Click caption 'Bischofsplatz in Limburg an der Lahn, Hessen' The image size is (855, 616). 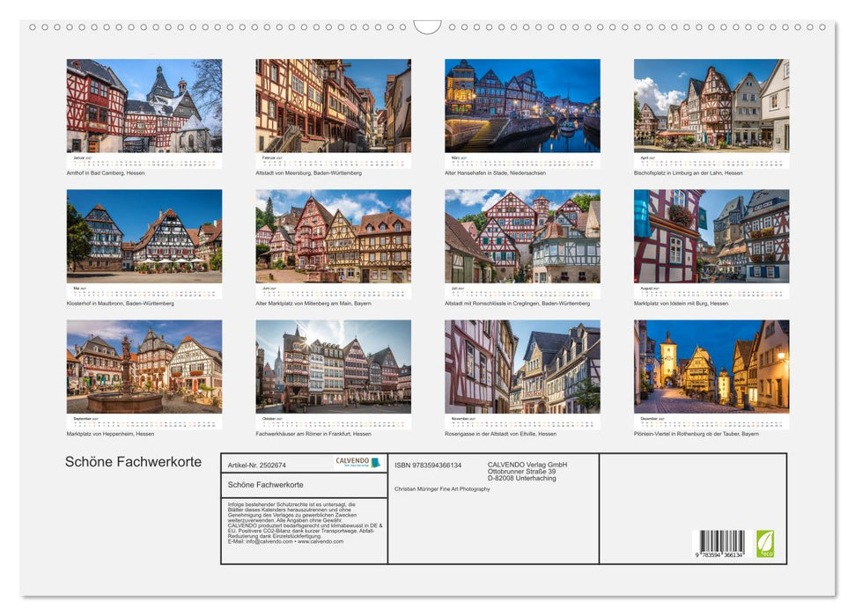[x=689, y=172]
